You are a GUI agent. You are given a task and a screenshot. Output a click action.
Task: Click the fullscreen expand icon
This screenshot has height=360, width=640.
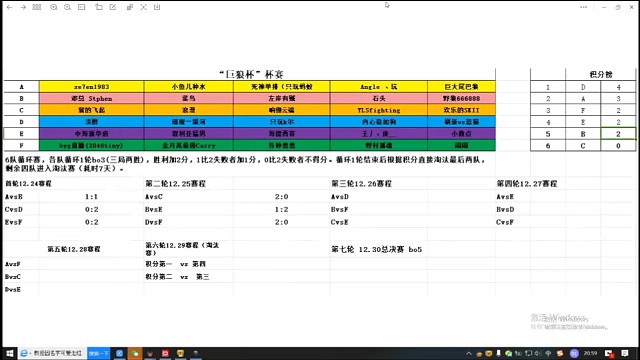click(144, 7)
